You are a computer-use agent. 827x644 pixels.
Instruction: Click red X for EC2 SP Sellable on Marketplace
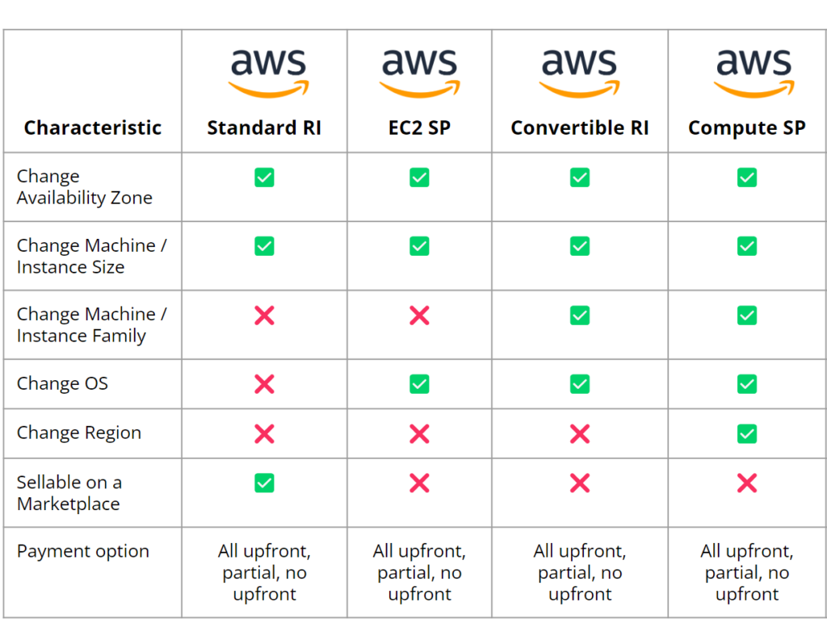pyautogui.click(x=419, y=483)
